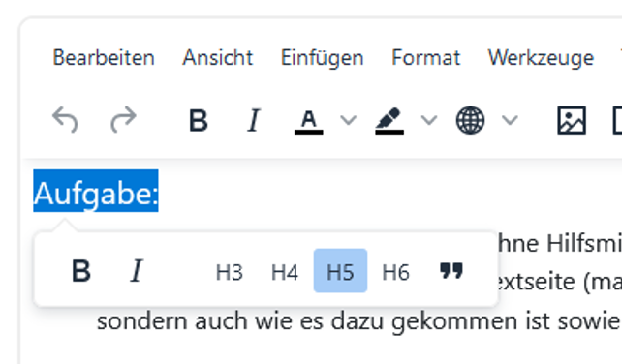The height and width of the screenshot is (364, 622).
Task: Toggle bold in the floating popup toolbar
Action: click(81, 271)
